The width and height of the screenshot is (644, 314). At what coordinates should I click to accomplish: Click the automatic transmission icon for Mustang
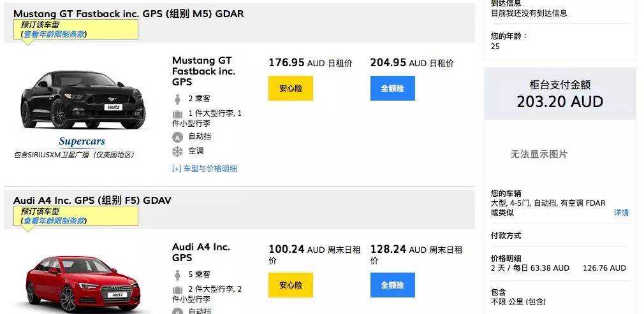point(177,137)
